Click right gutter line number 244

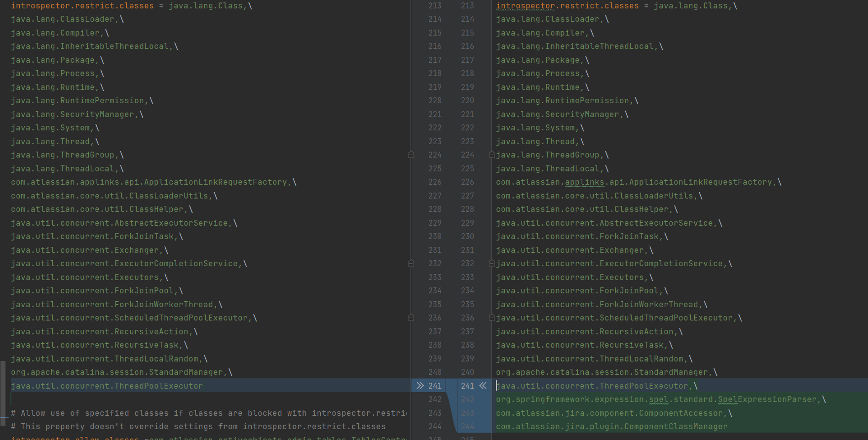(467, 427)
